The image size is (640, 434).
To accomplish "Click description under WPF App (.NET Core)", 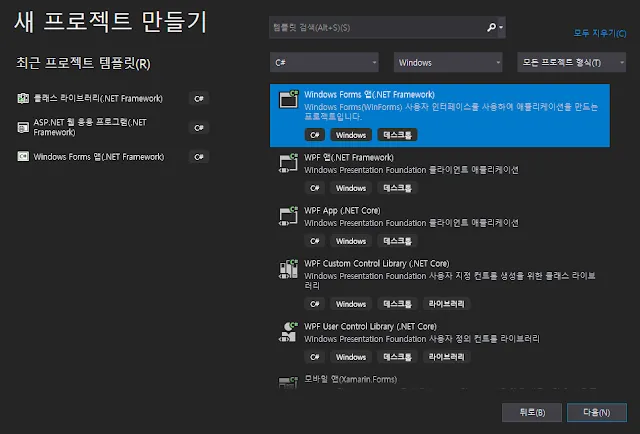I will tap(411, 223).
